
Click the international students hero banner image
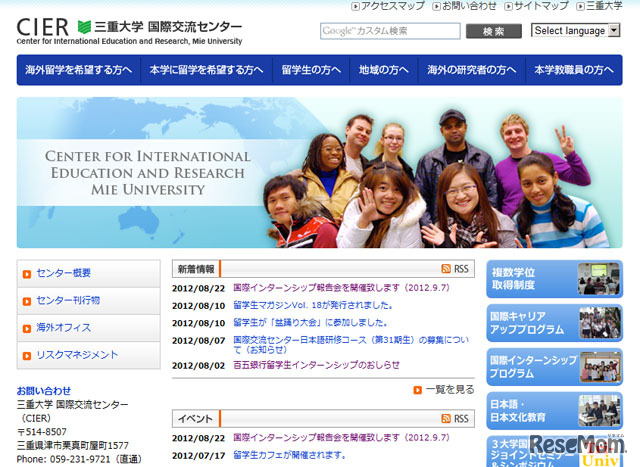pyautogui.click(x=320, y=172)
